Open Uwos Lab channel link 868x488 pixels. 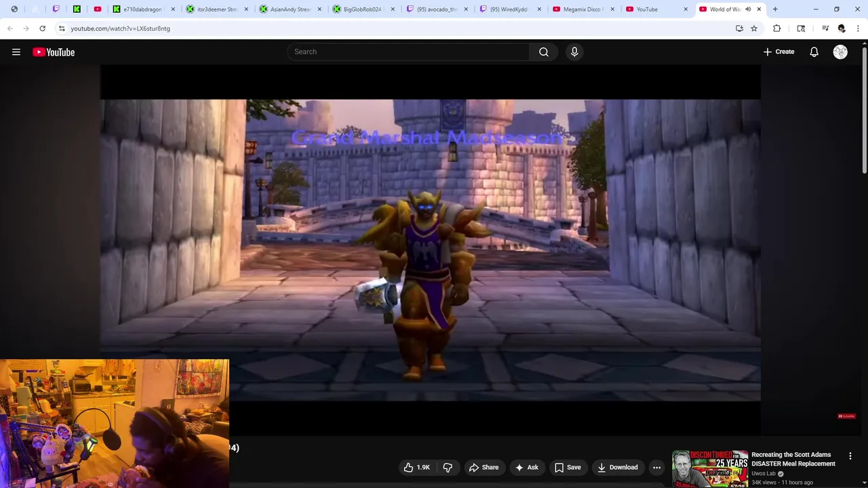tap(764, 473)
